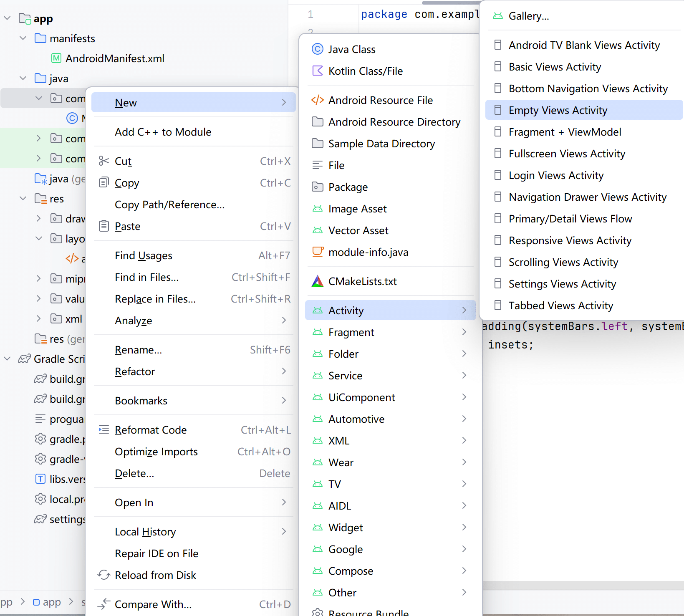684x616 pixels.
Task: Click the Kotlin Class/File icon
Action: coord(317,71)
